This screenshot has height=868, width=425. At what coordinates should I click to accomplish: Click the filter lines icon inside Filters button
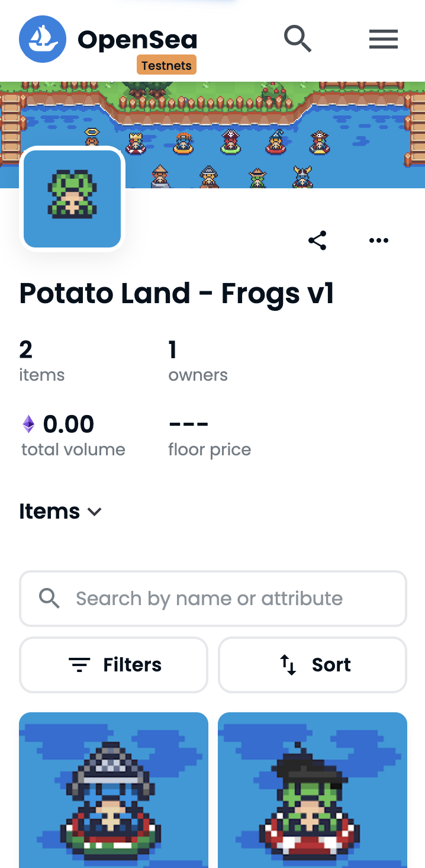pos(81,664)
